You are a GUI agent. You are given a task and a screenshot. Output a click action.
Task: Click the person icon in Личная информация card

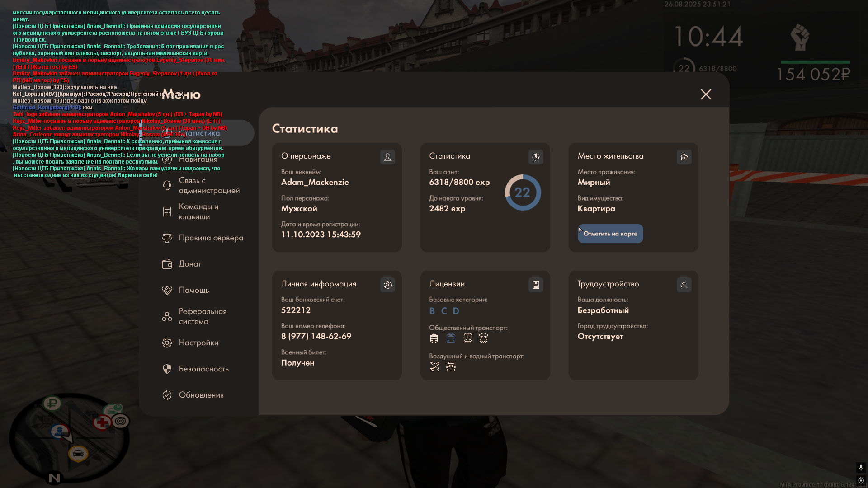click(387, 285)
